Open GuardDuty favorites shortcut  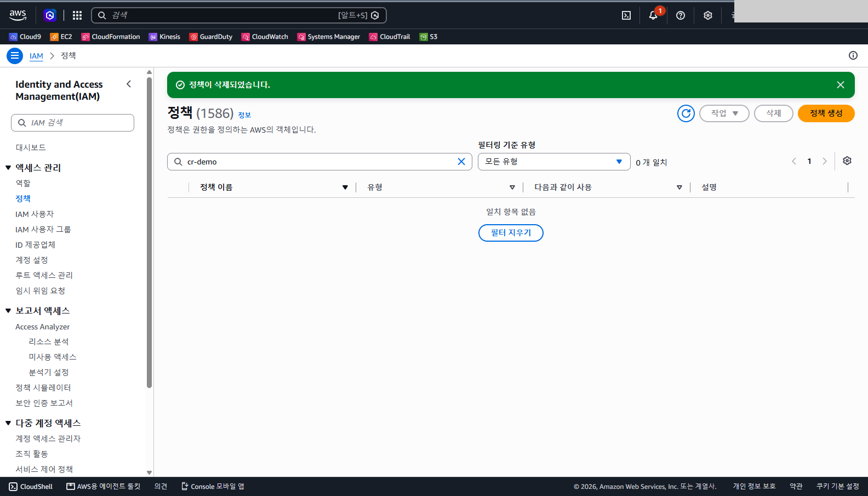[x=211, y=37]
